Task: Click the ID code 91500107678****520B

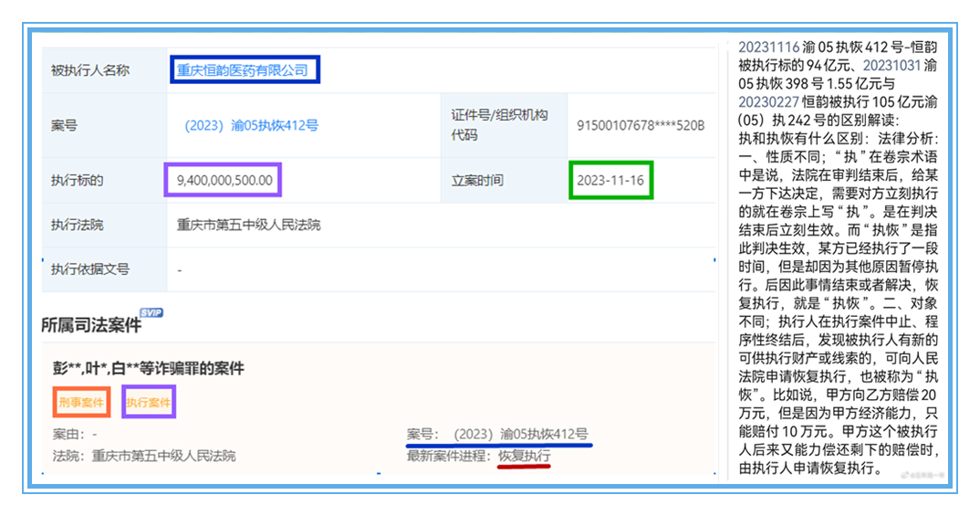Action: [x=641, y=126]
